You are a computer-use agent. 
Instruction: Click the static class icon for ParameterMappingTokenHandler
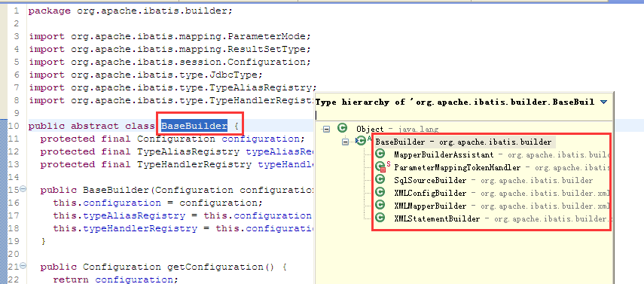point(381,167)
